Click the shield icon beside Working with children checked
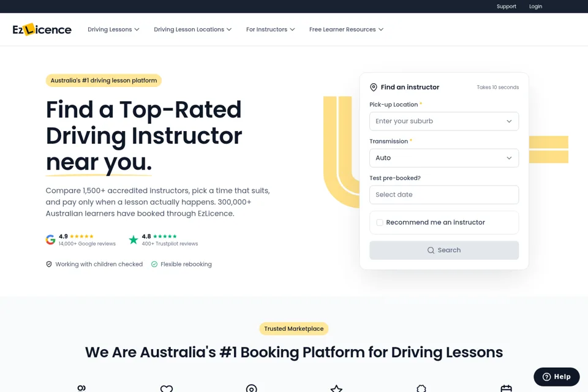This screenshot has width=588, height=392. pyautogui.click(x=49, y=264)
